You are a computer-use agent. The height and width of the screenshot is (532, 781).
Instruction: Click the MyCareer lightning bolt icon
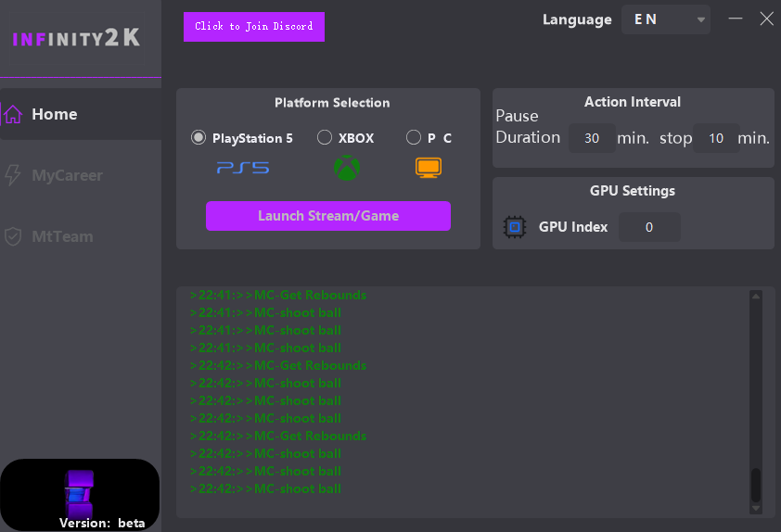coord(13,175)
